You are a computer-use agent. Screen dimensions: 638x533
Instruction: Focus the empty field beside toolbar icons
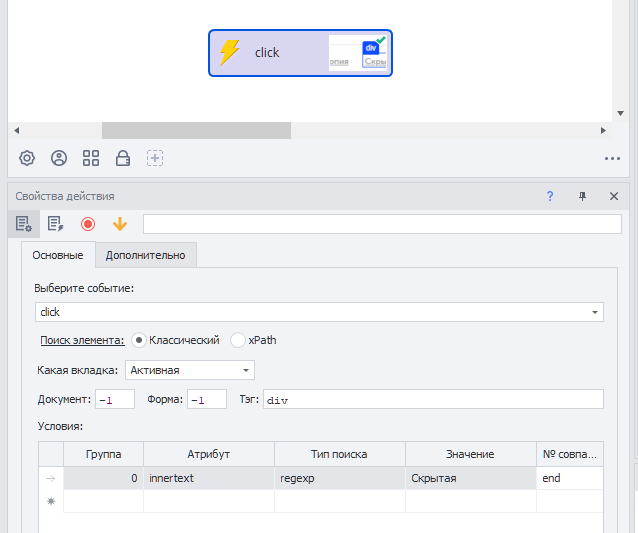[x=382, y=224]
